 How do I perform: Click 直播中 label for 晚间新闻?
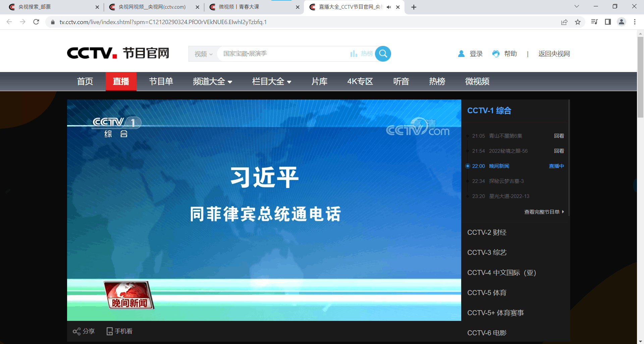(556, 166)
